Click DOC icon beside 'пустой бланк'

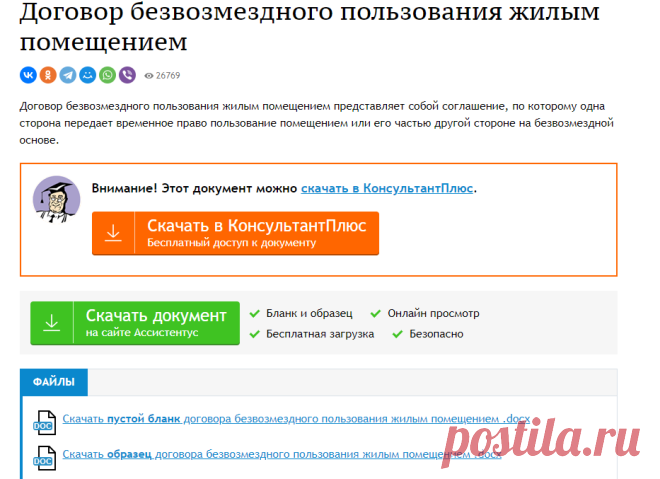[x=45, y=422]
